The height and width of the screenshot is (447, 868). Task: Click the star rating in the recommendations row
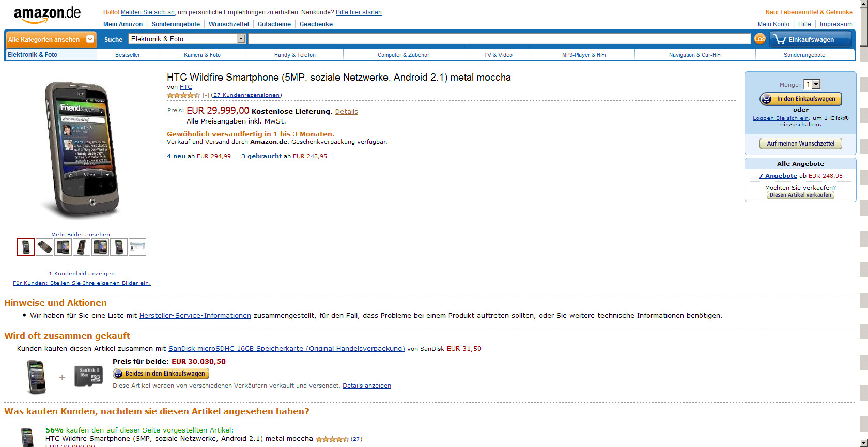point(332,439)
